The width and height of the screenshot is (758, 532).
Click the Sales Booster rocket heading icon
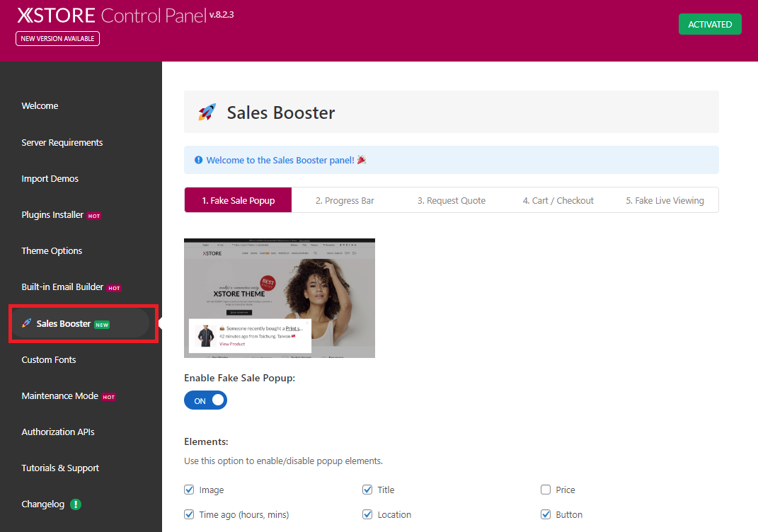click(x=207, y=112)
